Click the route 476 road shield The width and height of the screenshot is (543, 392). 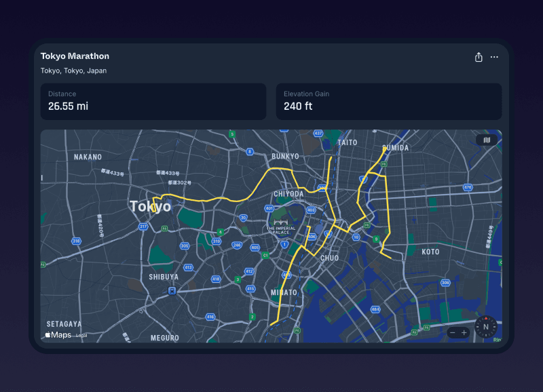coord(467,187)
